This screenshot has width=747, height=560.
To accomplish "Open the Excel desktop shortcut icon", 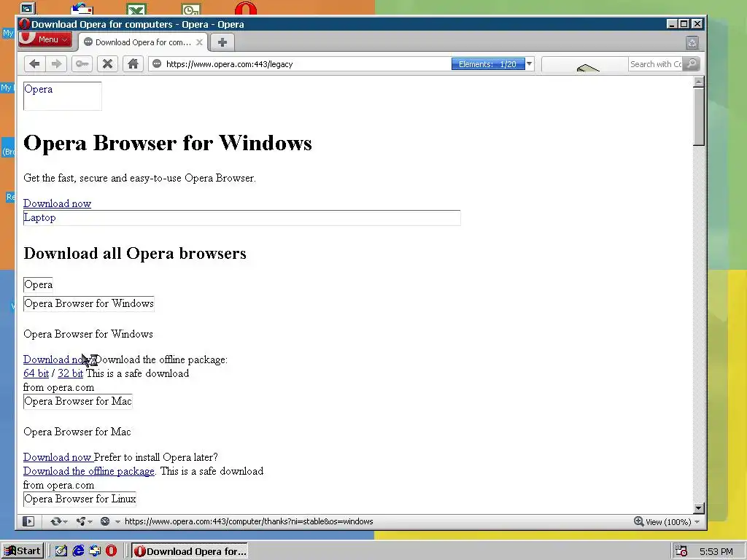I will coord(136,9).
